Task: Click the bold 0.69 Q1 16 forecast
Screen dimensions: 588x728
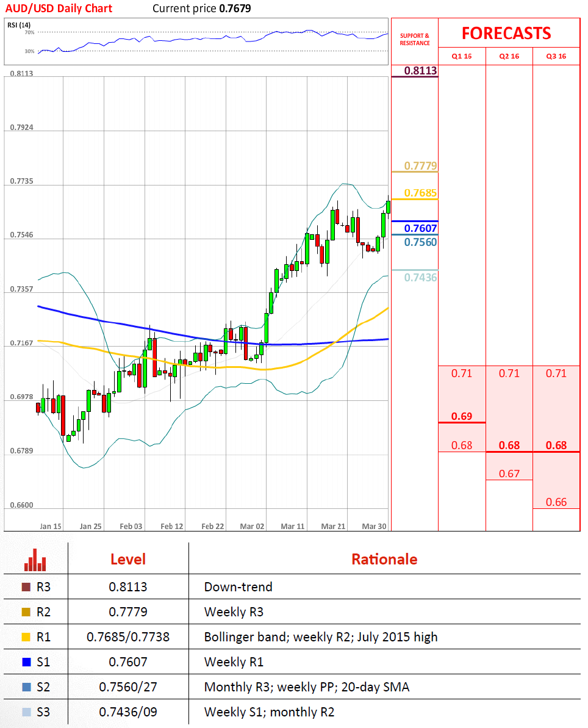Action: coord(462,416)
